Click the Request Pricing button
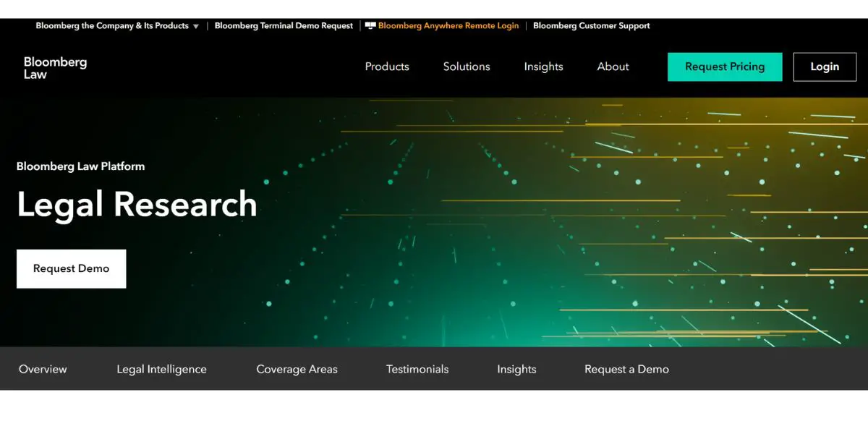Image resolution: width=868 pixels, height=434 pixels. 725,67
